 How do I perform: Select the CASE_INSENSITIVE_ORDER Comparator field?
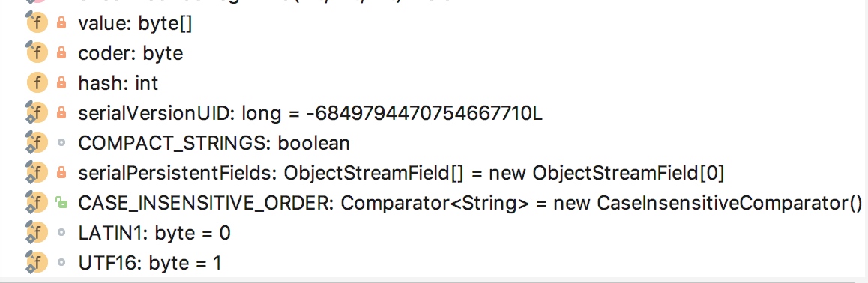471,203
